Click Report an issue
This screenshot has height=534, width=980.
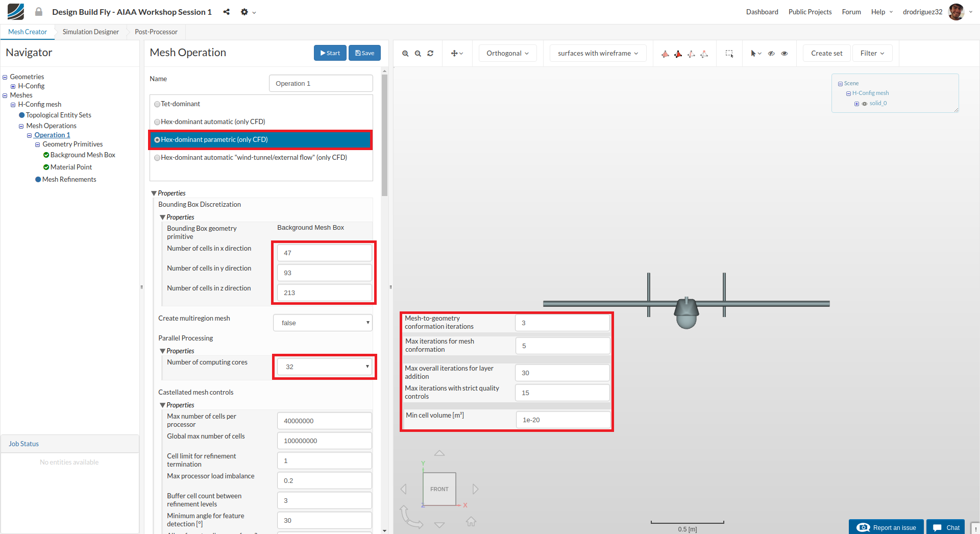click(x=886, y=527)
